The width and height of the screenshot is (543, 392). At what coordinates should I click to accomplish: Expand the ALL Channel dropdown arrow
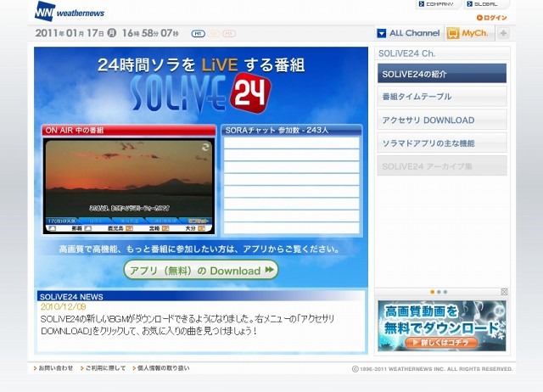click(x=381, y=33)
